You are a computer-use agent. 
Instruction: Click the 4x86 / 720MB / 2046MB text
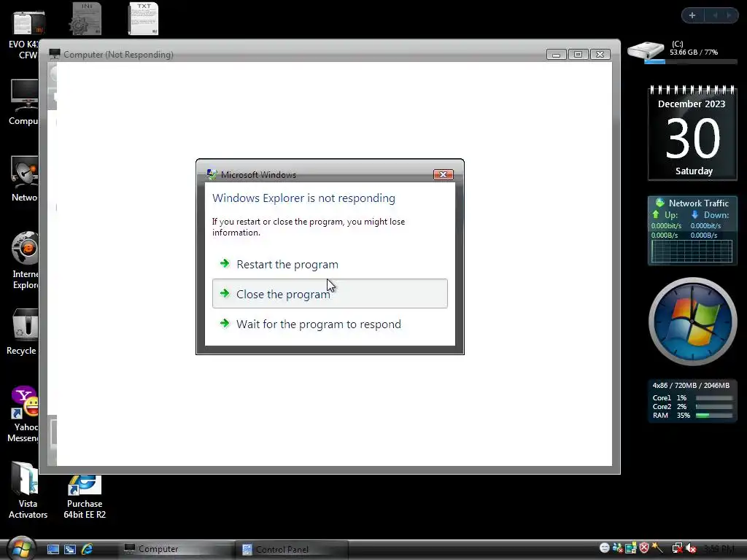pos(691,385)
